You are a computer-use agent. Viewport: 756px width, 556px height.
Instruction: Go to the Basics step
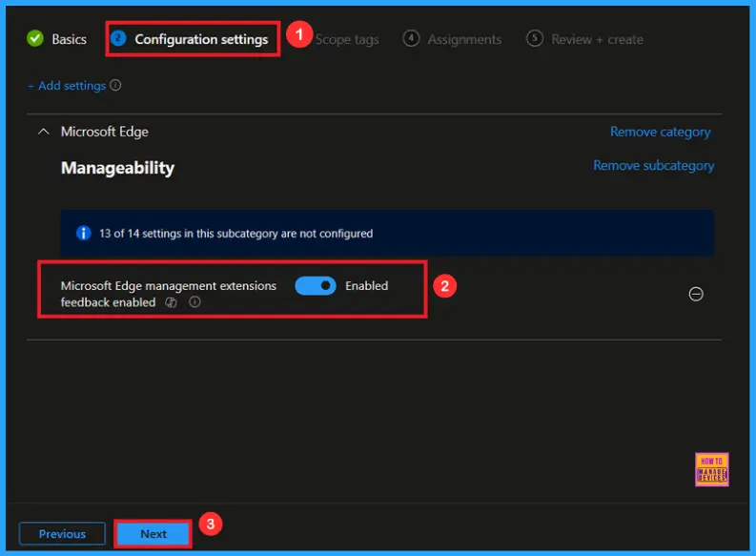57,39
